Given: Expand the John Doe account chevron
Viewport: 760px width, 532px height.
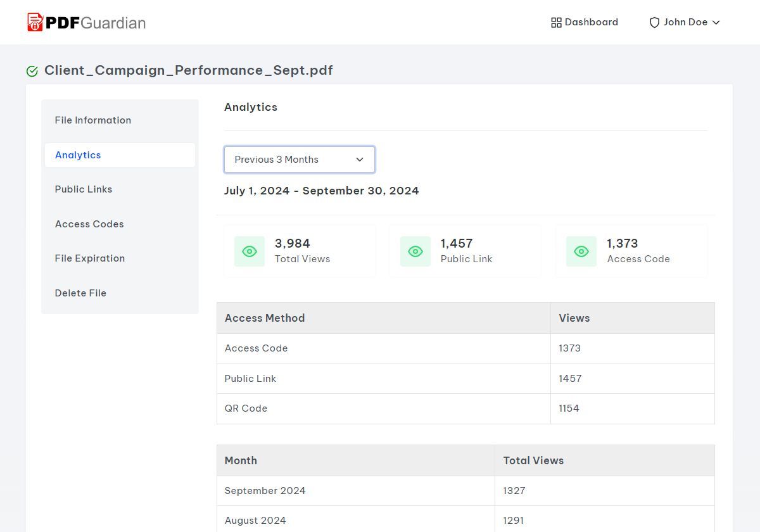Looking at the screenshot, I should 716,23.
